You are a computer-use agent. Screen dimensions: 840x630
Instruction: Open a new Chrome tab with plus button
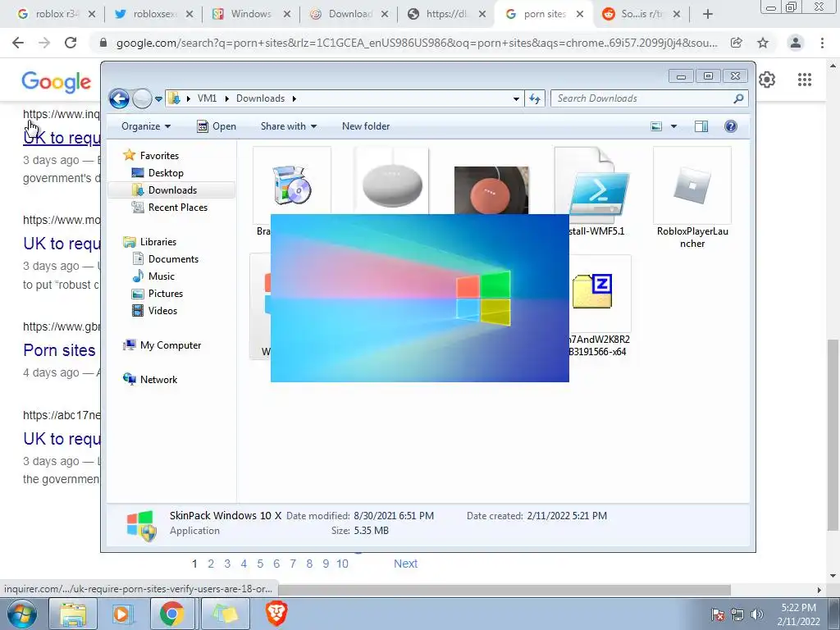708,15
